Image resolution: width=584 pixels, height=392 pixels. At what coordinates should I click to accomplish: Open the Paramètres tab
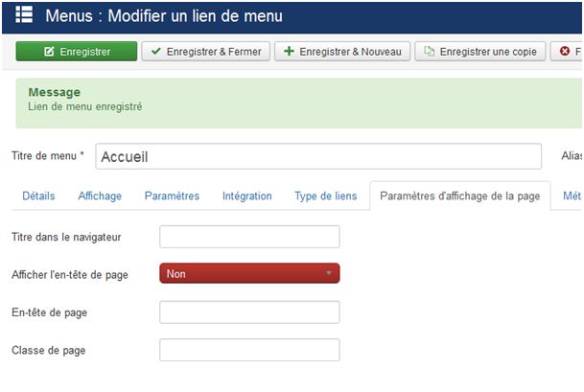pyautogui.click(x=172, y=196)
